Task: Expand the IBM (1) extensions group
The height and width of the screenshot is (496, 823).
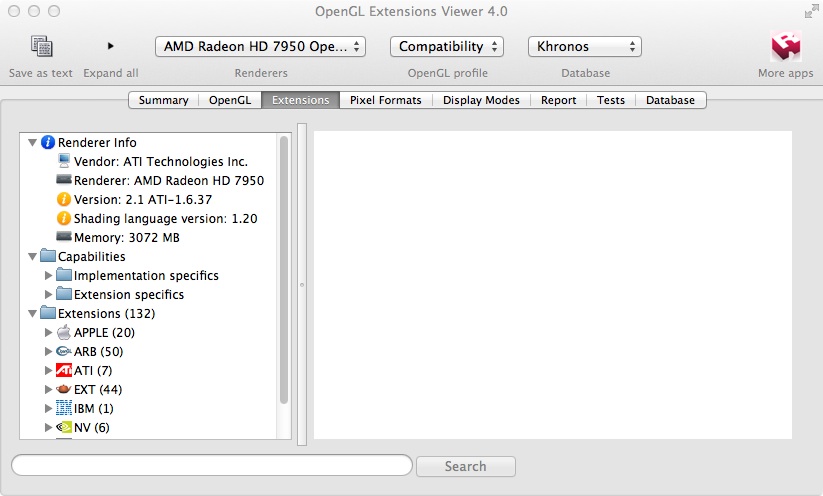Action: click(x=48, y=408)
